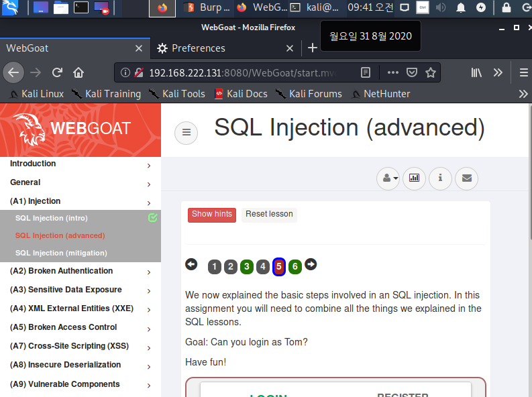Open the Kali Forums bookmark
This screenshot has height=397, width=532.
click(x=309, y=94)
